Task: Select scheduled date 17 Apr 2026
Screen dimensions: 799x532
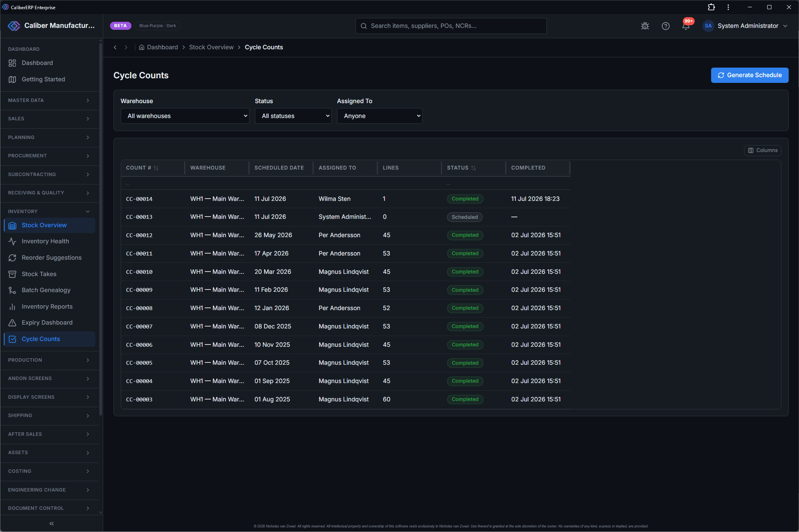Action: point(271,254)
